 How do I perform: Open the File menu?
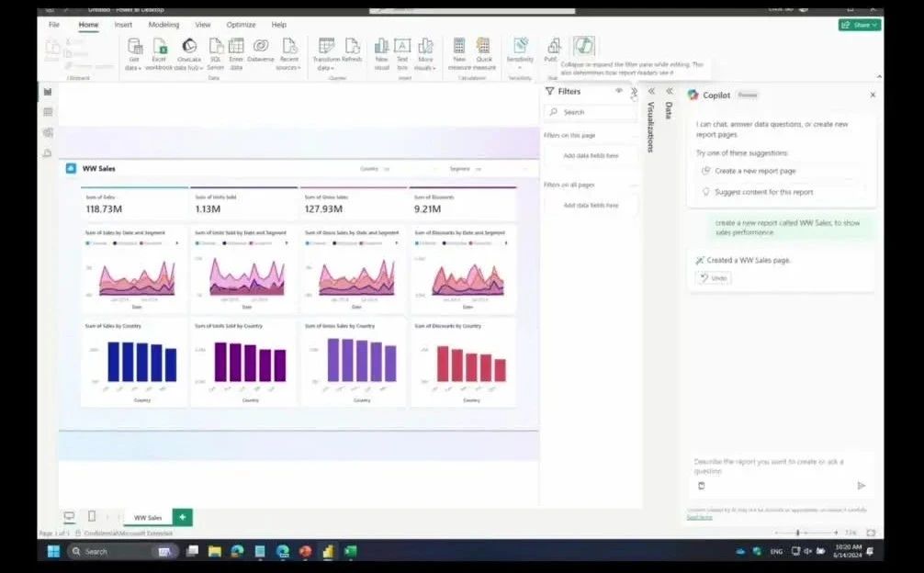pos(54,25)
